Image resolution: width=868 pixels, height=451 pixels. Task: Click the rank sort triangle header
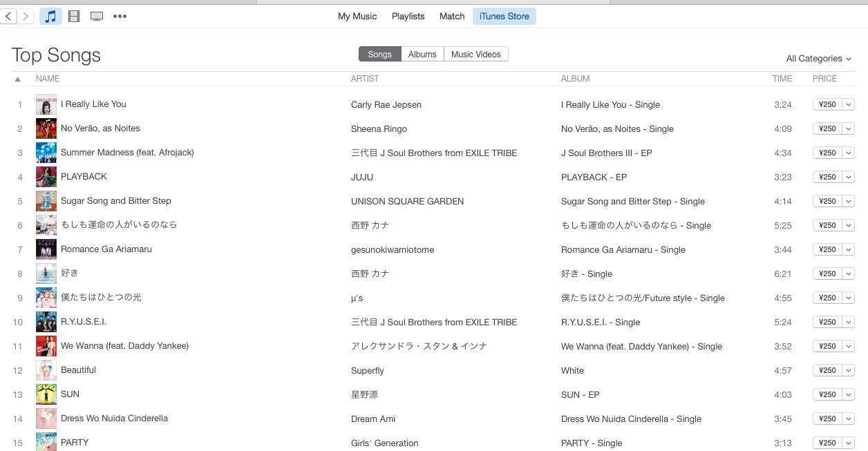[x=18, y=79]
